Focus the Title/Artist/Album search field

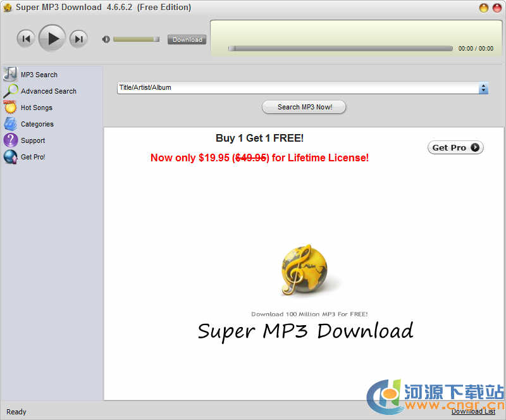click(x=298, y=88)
